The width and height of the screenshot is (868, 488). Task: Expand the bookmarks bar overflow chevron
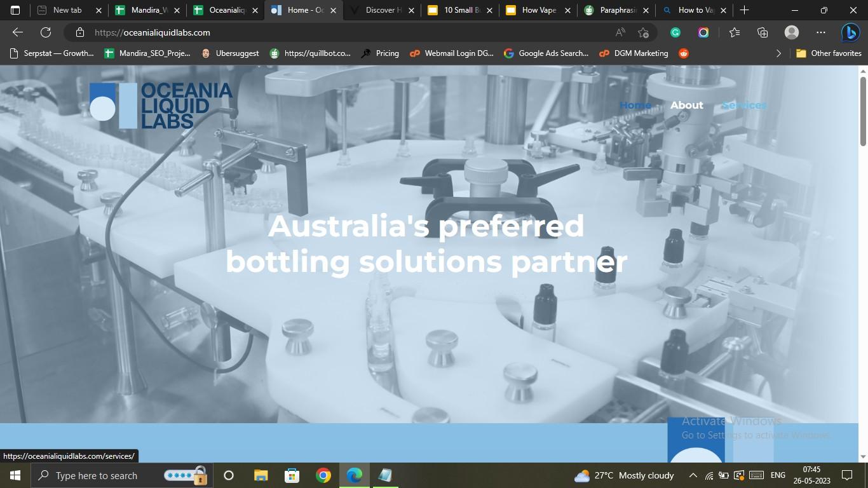[778, 53]
